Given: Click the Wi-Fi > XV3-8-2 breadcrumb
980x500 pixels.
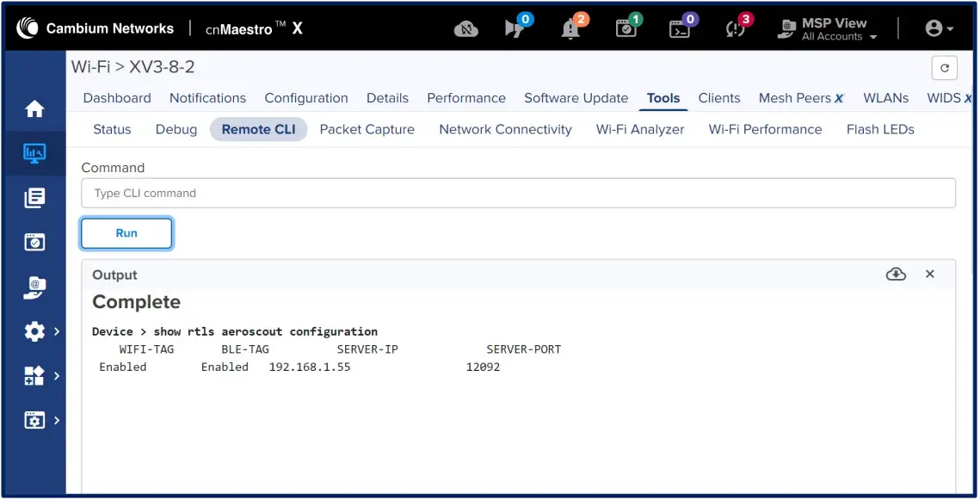Looking at the screenshot, I should [x=133, y=67].
